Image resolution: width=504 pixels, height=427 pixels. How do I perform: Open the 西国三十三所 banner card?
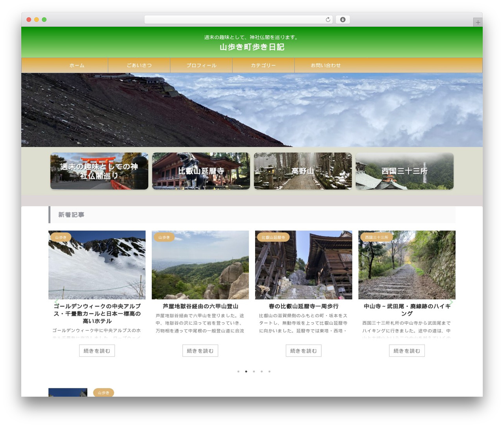404,171
